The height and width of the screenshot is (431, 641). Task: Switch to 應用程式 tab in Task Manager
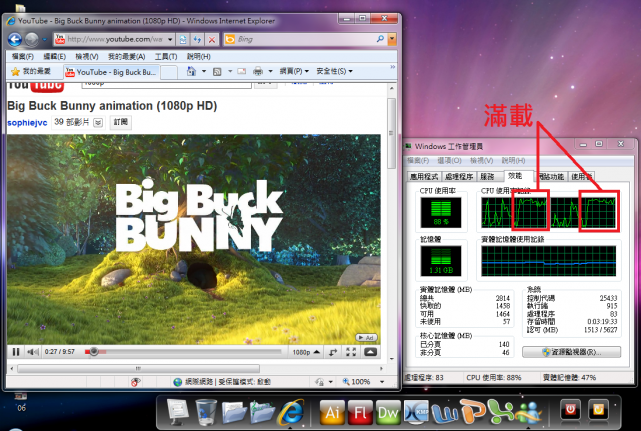point(424,176)
